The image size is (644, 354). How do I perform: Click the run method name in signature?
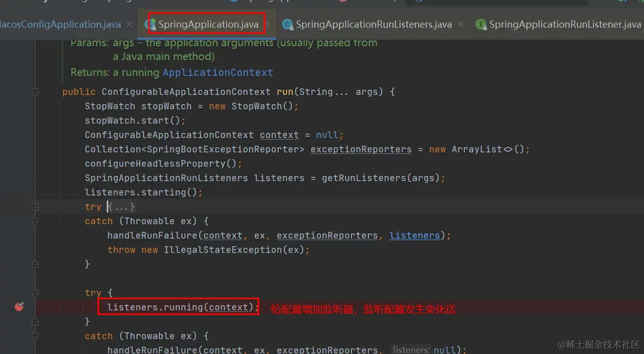click(x=285, y=92)
